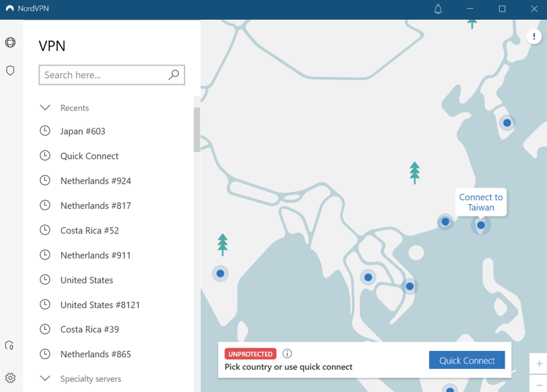Connect to recent United States entry
This screenshot has width=547, height=392.
point(87,280)
